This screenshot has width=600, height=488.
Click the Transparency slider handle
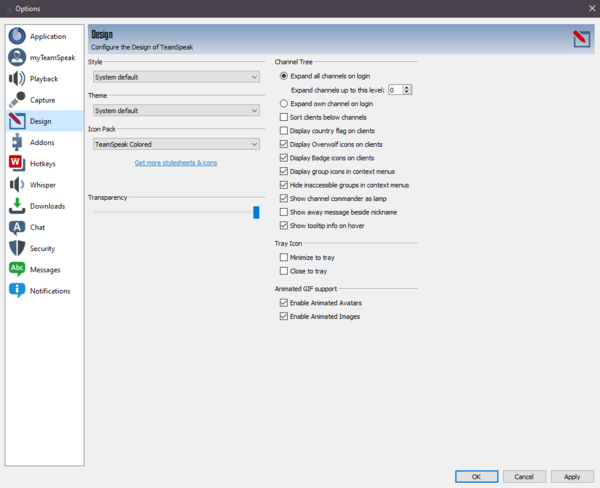[256, 212]
